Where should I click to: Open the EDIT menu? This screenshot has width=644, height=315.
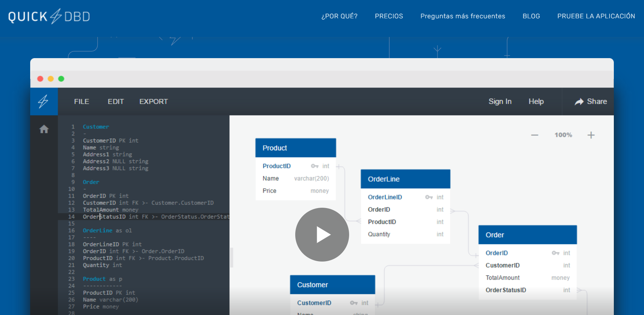116,102
